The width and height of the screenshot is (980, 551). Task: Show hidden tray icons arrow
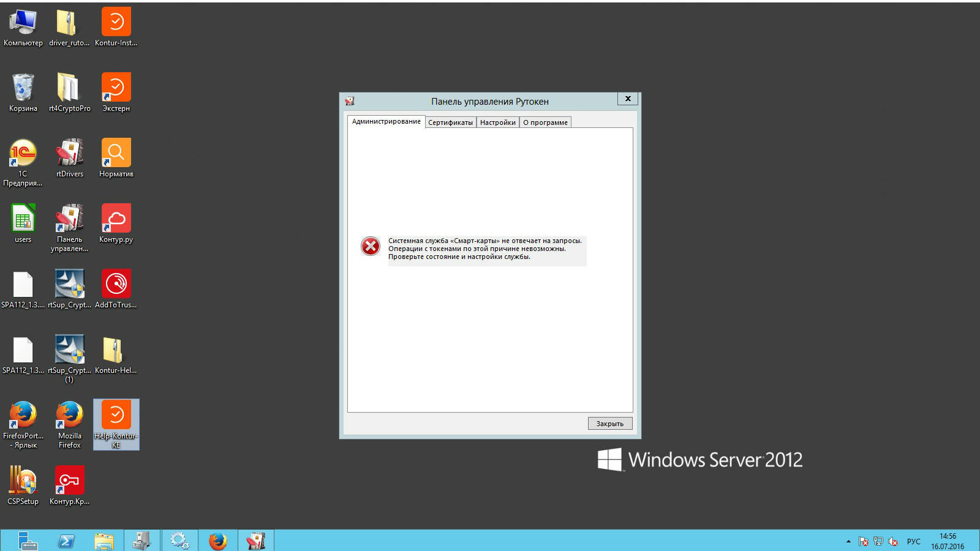point(848,541)
